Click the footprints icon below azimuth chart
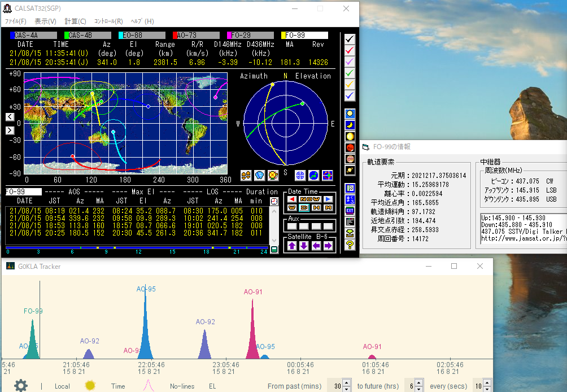Image resolution: width=567 pixels, height=392 pixels. [246, 175]
